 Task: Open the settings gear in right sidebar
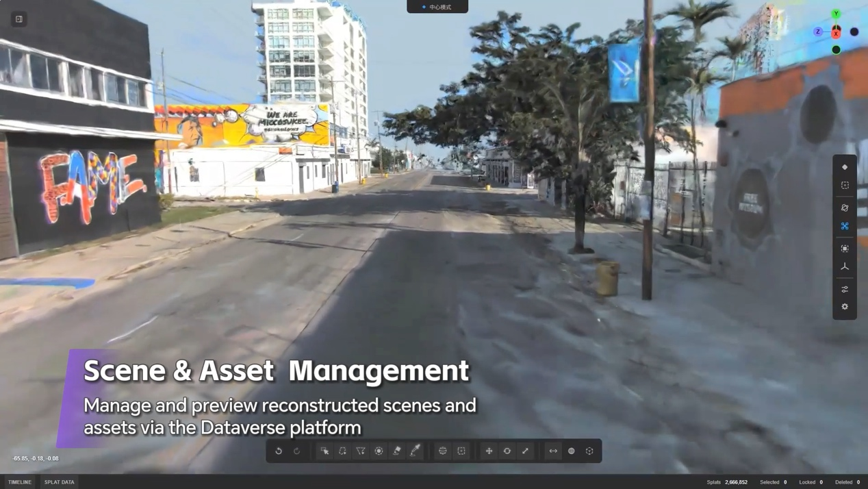(845, 307)
